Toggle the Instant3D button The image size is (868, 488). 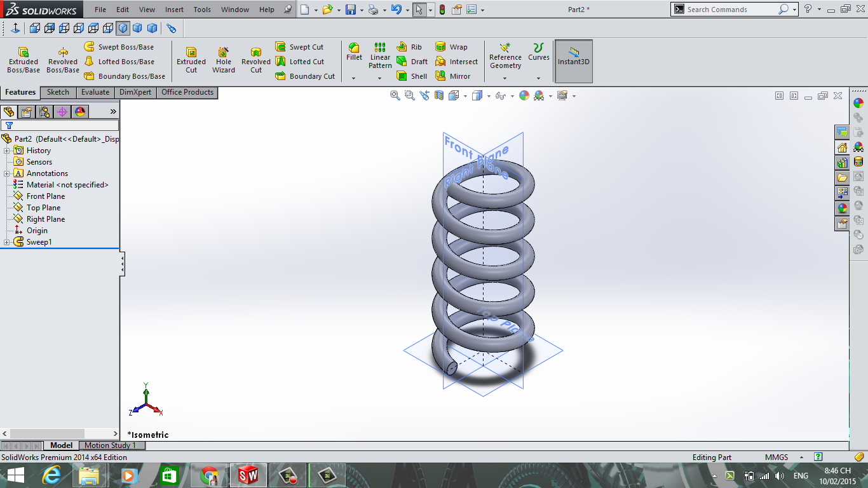tap(574, 61)
